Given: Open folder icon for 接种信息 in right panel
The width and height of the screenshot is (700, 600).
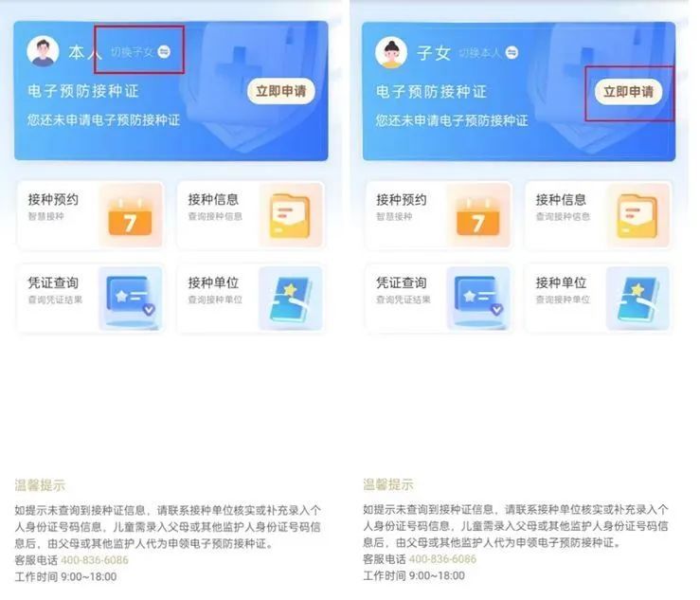Looking at the screenshot, I should point(637,216).
